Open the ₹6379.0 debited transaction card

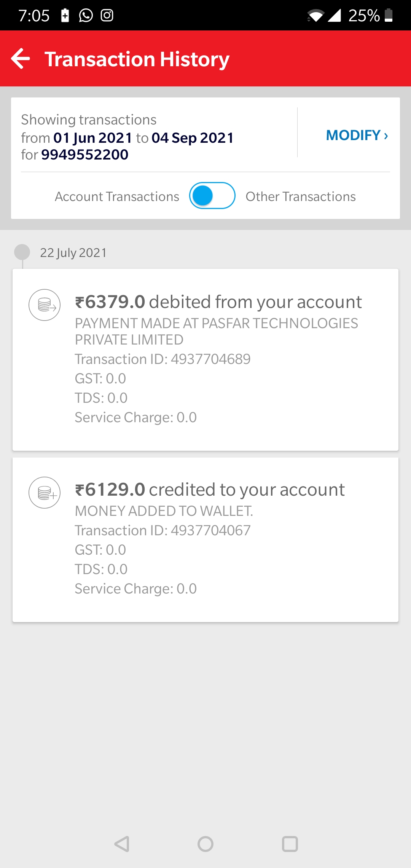[205, 360]
